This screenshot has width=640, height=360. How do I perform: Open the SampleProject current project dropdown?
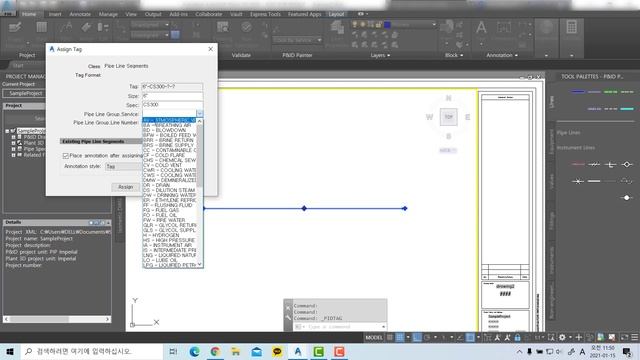[25, 93]
